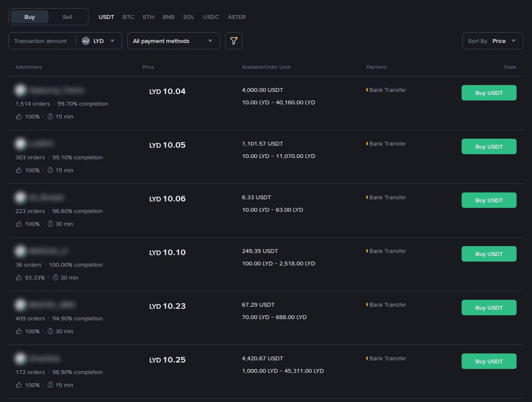Click the 6.33 USDT available amount
This screenshot has width=532, height=402.
[x=257, y=197]
